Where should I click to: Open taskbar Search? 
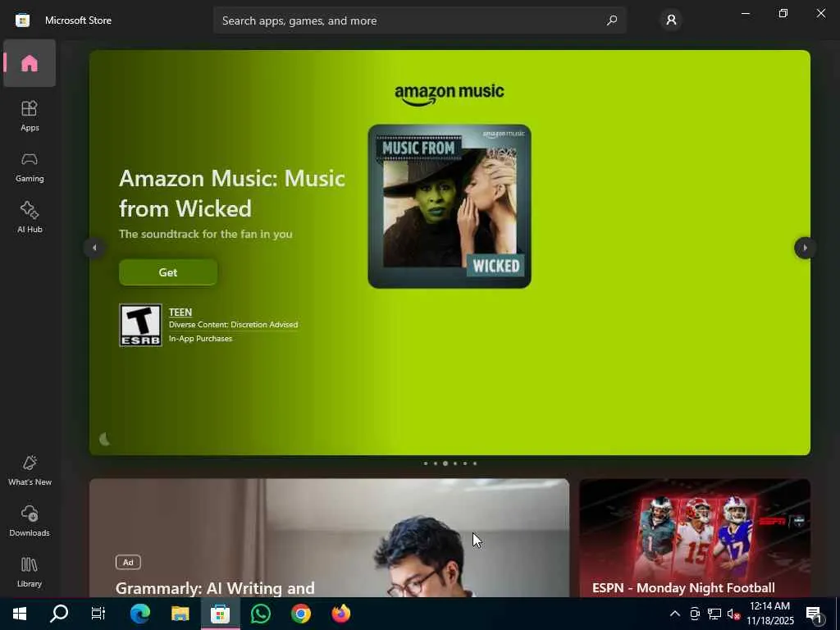[59, 614]
